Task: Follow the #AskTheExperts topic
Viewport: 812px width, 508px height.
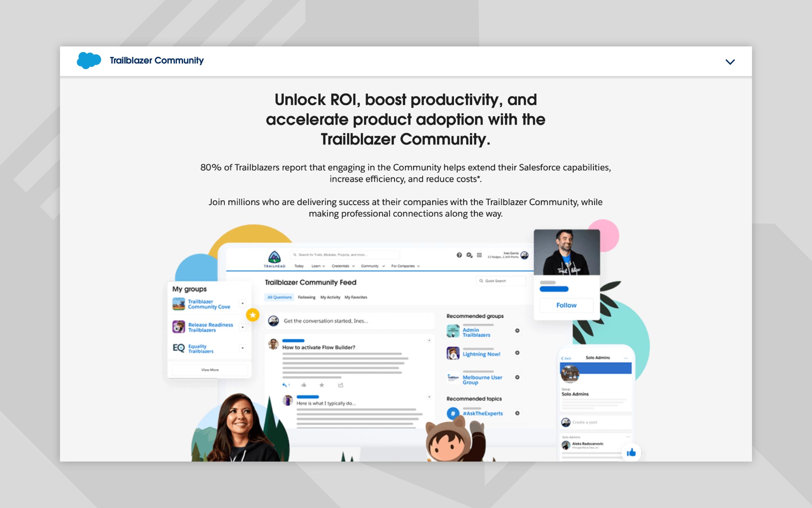Action: coord(518,414)
